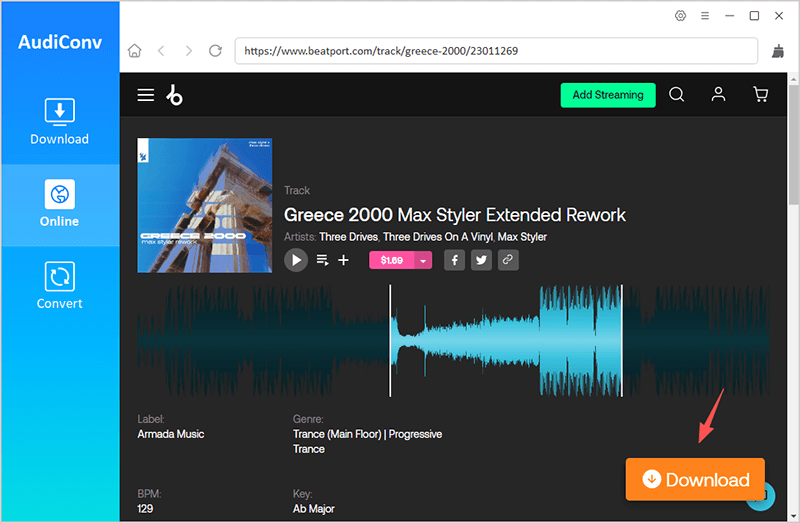Click the Ab Major key text
Image resolution: width=800 pixels, height=523 pixels.
(314, 509)
